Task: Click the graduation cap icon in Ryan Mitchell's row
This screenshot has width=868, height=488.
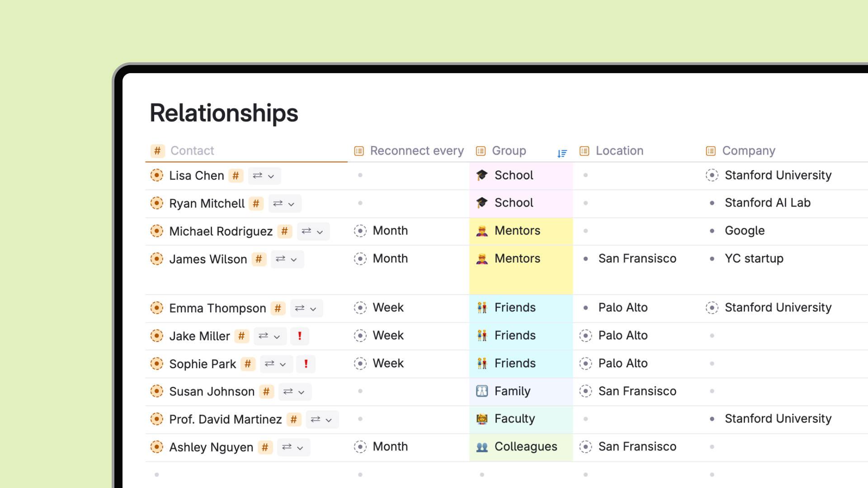Action: tap(482, 203)
